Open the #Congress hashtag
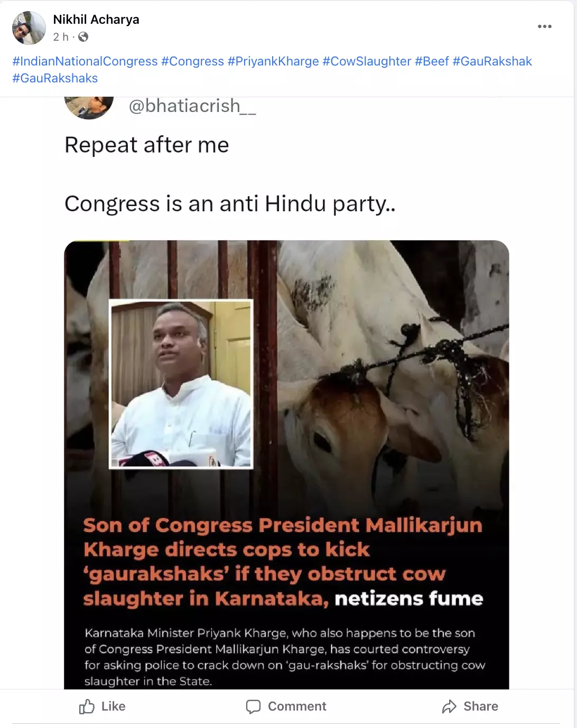This screenshot has width=577, height=728. point(193,61)
